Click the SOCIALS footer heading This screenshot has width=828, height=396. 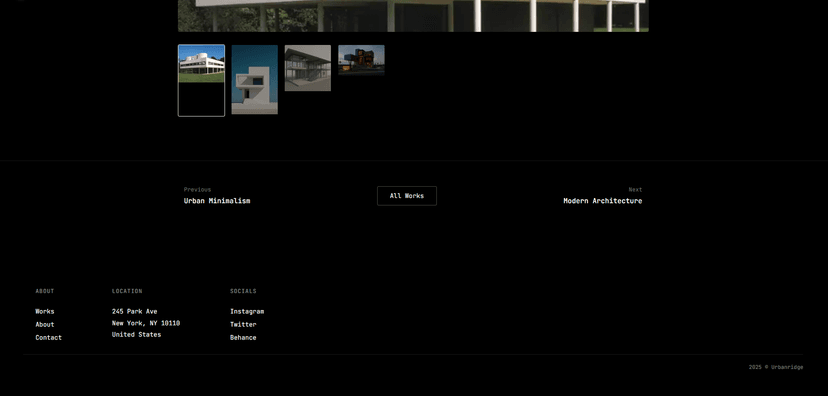[x=243, y=291]
